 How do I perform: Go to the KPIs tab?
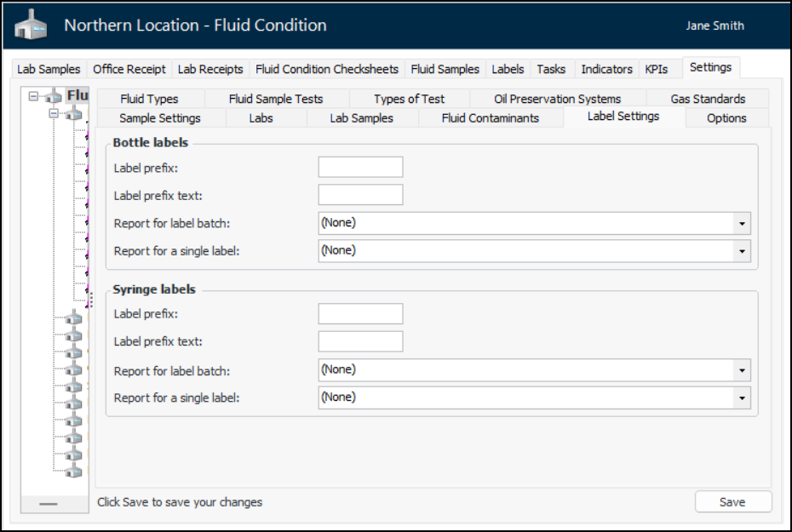(x=657, y=69)
